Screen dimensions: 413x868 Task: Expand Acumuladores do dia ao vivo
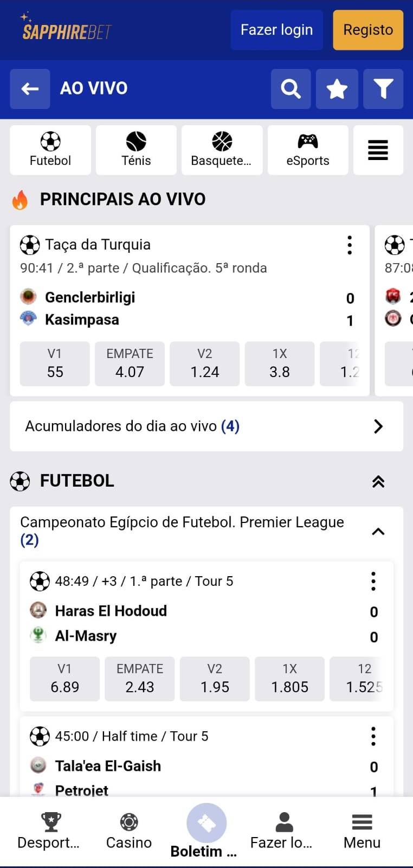tap(378, 426)
